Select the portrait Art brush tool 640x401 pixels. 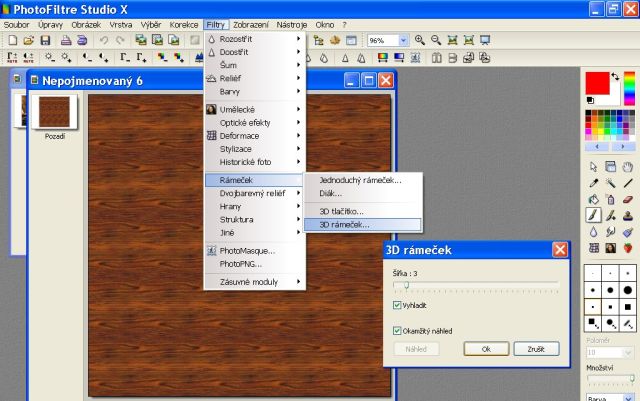(x=611, y=248)
